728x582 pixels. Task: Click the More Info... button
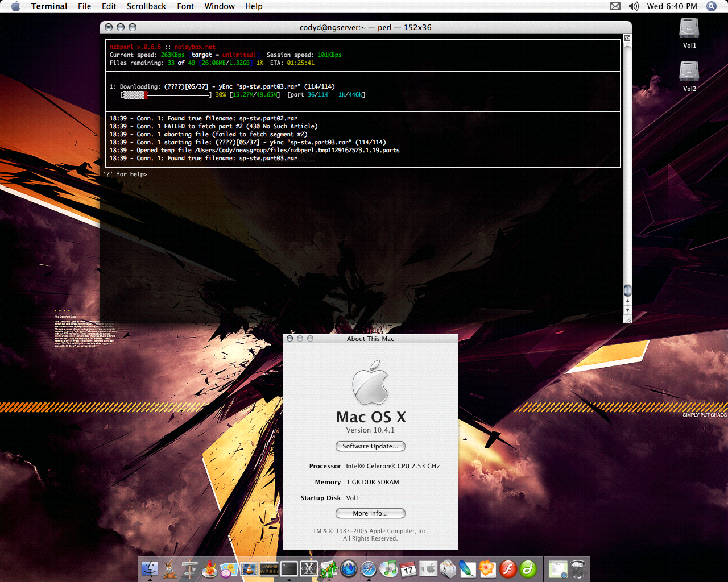coord(370,513)
